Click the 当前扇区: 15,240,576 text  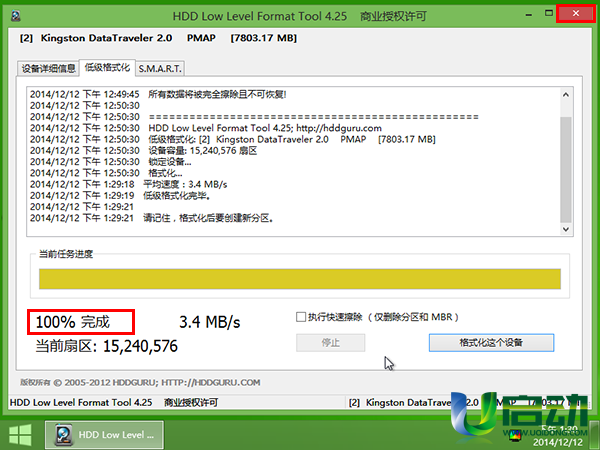click(106, 346)
